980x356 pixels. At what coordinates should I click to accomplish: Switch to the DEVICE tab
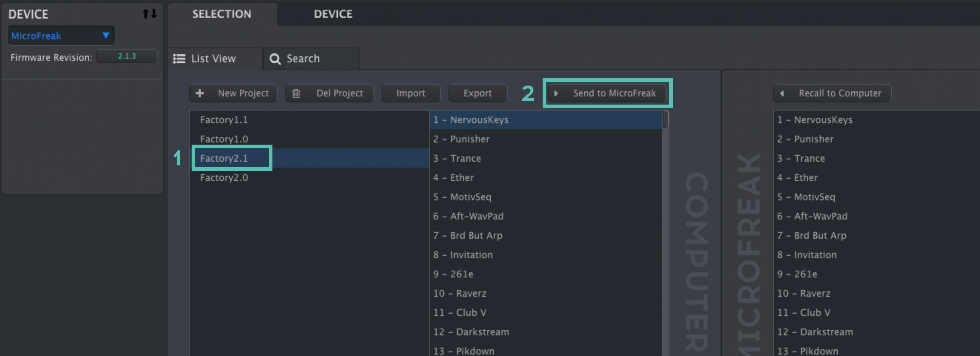click(333, 14)
